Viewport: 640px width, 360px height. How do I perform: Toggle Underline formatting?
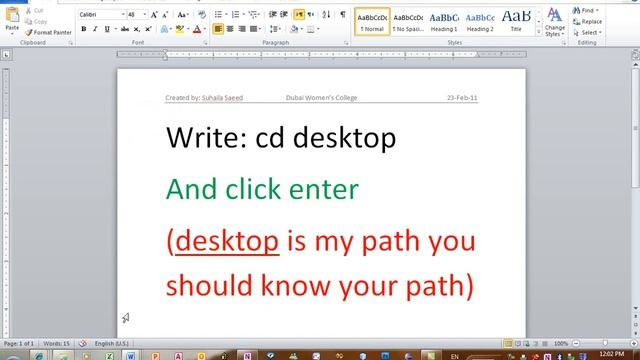(107, 29)
